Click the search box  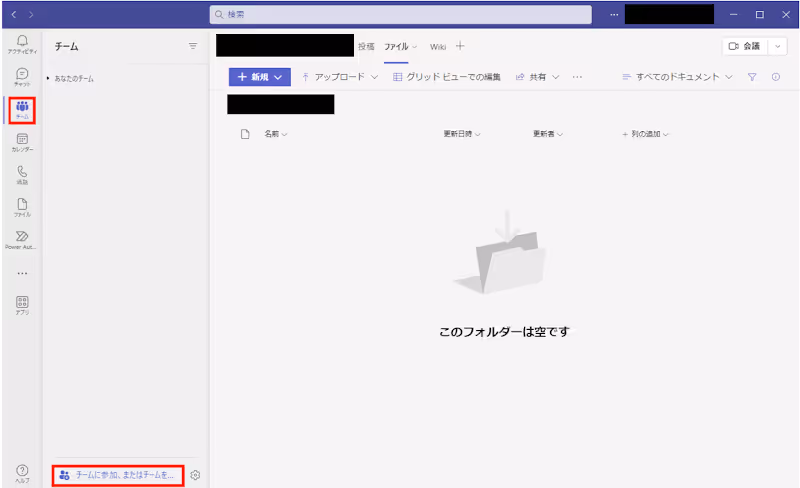(x=401, y=14)
